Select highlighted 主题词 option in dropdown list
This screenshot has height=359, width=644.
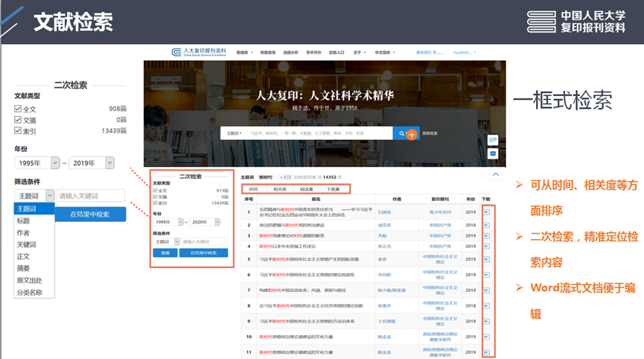point(34,209)
